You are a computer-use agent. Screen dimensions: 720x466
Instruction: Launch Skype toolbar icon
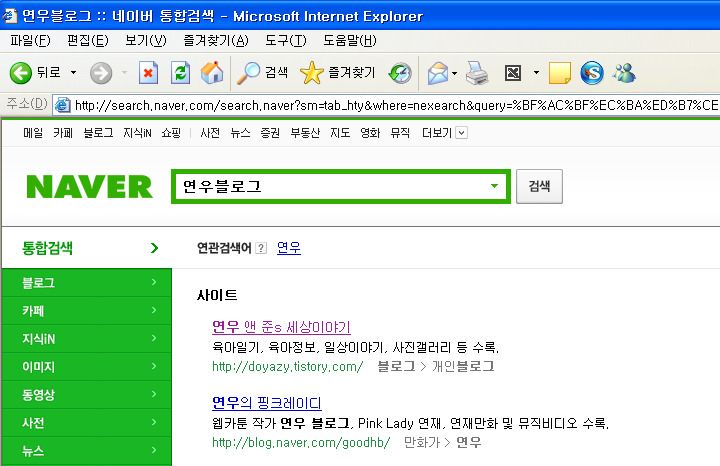591,73
